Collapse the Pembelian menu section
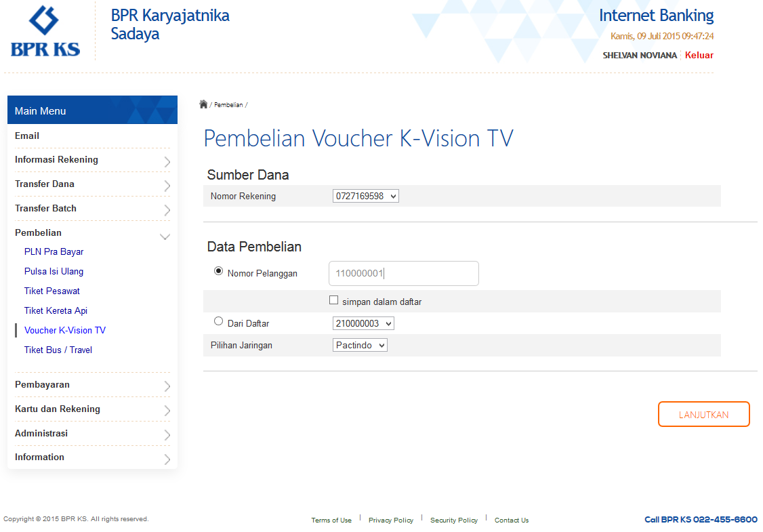The width and height of the screenshot is (763, 532). pos(165,237)
